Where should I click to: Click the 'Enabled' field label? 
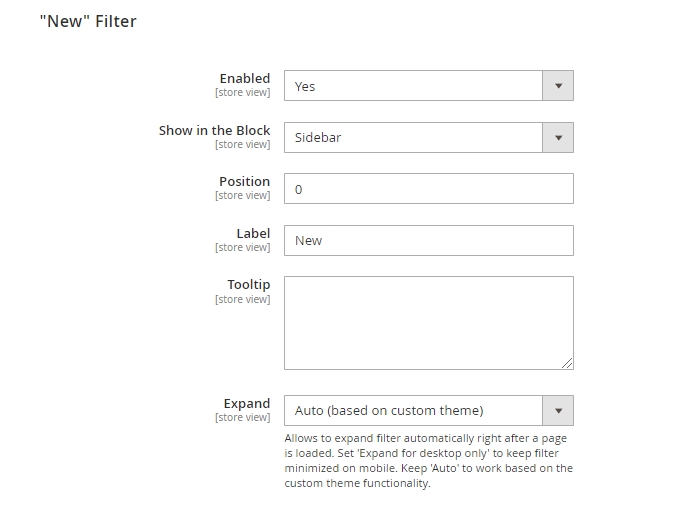coord(245,78)
